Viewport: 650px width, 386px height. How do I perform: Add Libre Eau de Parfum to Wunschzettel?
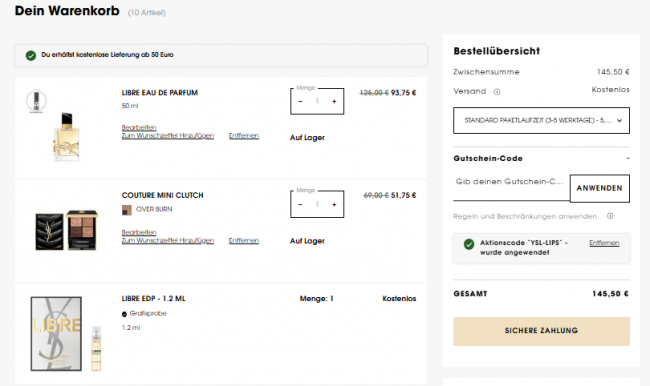click(x=168, y=136)
